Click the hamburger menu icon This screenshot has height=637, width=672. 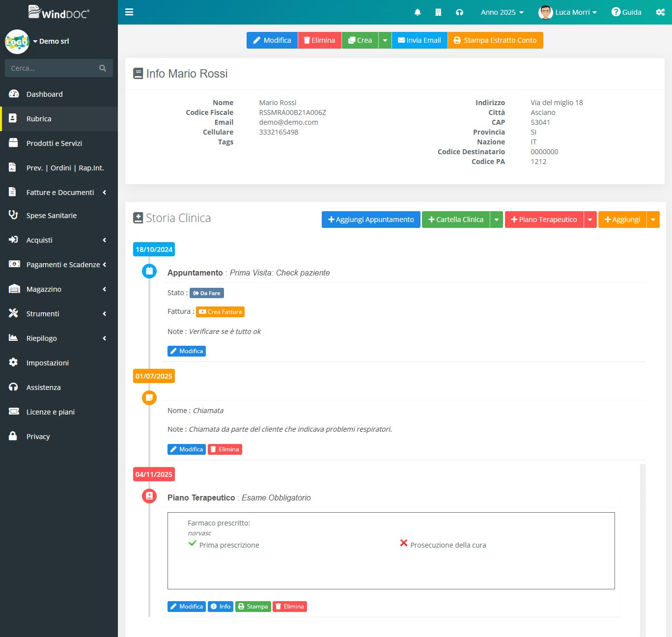(129, 12)
